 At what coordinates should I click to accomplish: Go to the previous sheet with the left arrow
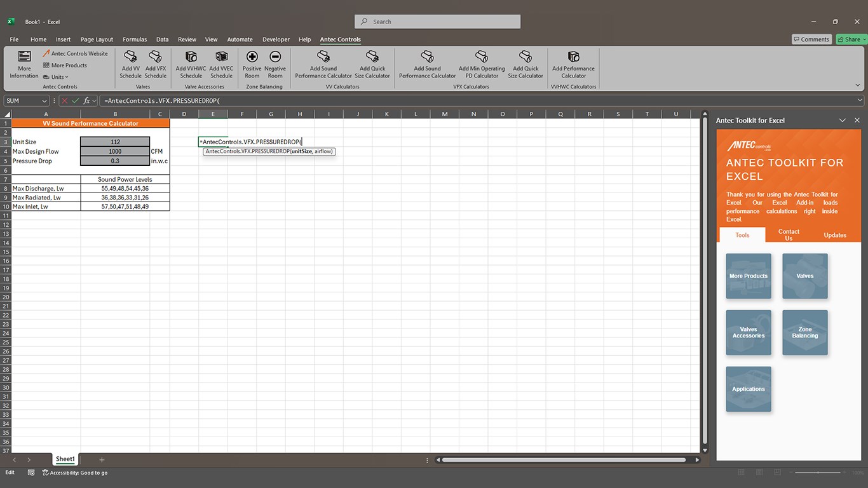14,459
